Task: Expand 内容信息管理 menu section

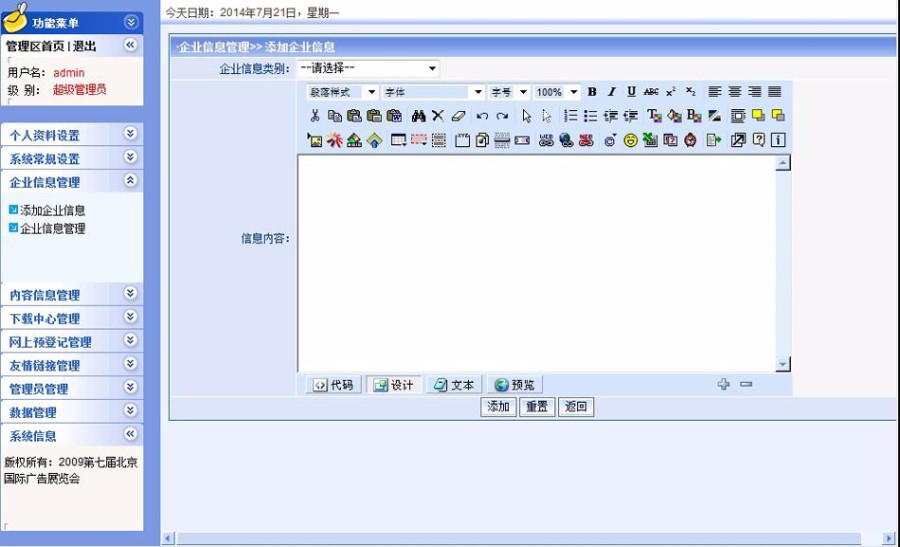Action: coord(131,293)
